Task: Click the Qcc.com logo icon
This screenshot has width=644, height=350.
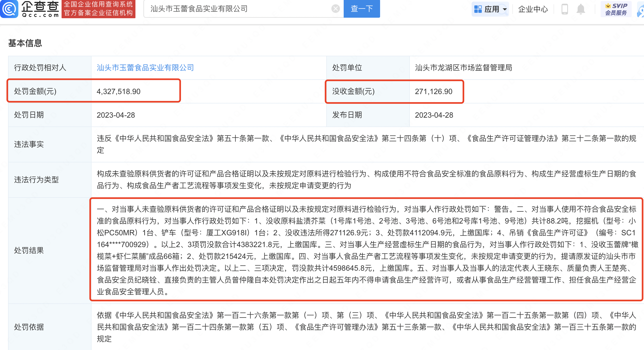Action: [x=9, y=9]
